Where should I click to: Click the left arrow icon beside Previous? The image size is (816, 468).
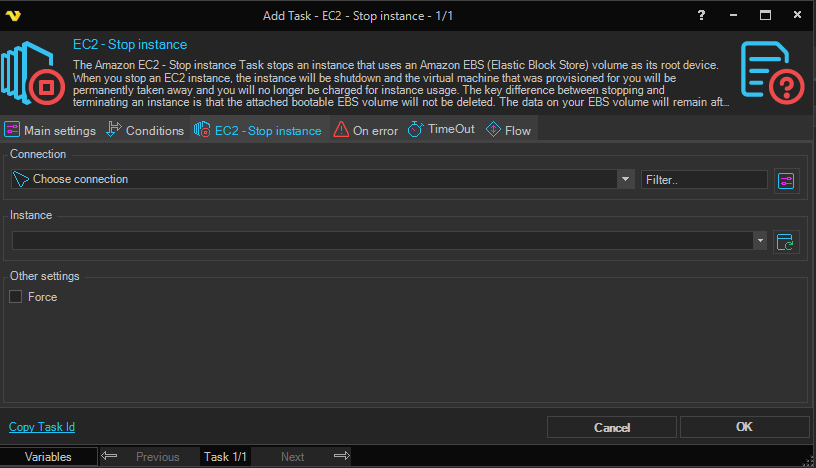point(110,457)
